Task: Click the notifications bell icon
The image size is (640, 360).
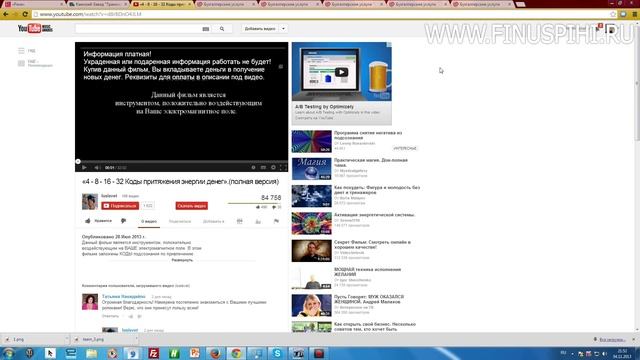Action: [598, 28]
